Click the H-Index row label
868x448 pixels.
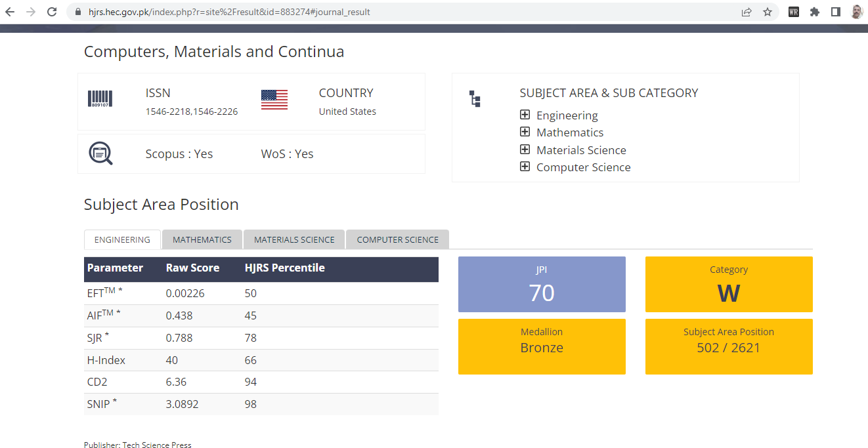[x=106, y=360]
